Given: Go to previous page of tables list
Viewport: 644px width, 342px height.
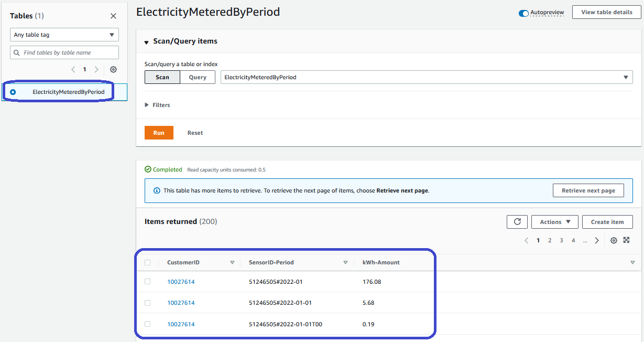Looking at the screenshot, I should coord(73,69).
